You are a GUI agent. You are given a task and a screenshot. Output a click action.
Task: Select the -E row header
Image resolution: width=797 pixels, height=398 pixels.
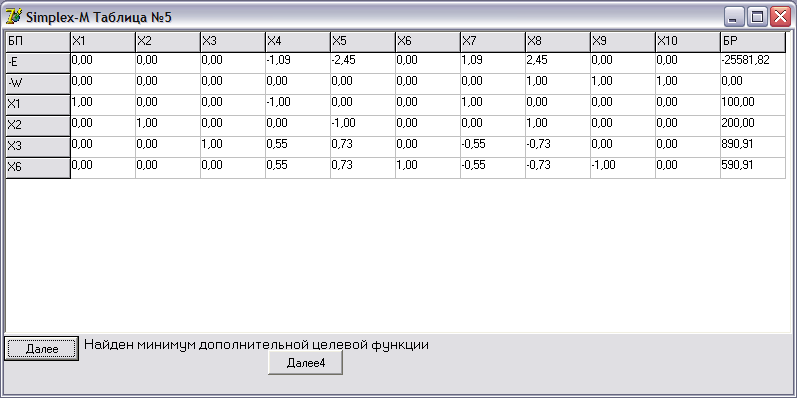[38, 63]
